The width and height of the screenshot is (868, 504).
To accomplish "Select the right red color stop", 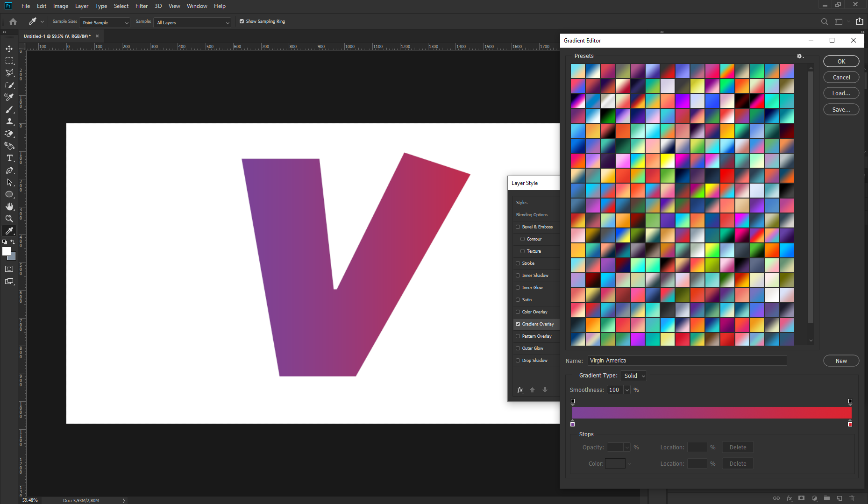I will pyautogui.click(x=850, y=424).
